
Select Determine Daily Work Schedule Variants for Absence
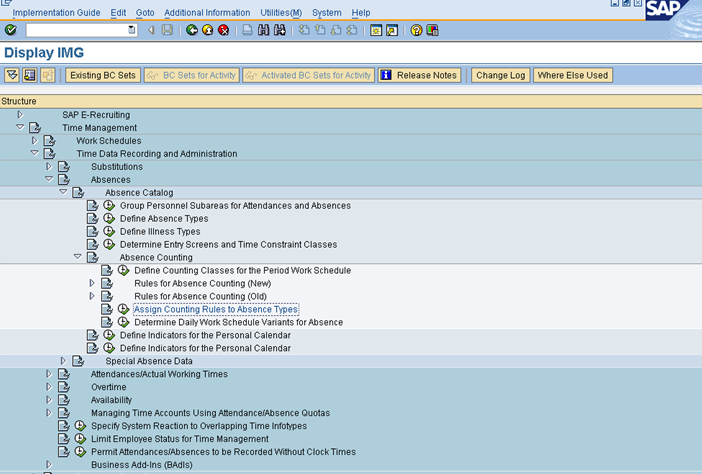[239, 322]
